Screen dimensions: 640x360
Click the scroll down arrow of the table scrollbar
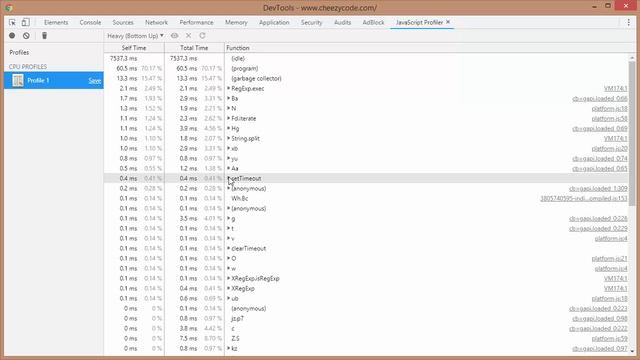point(632,351)
